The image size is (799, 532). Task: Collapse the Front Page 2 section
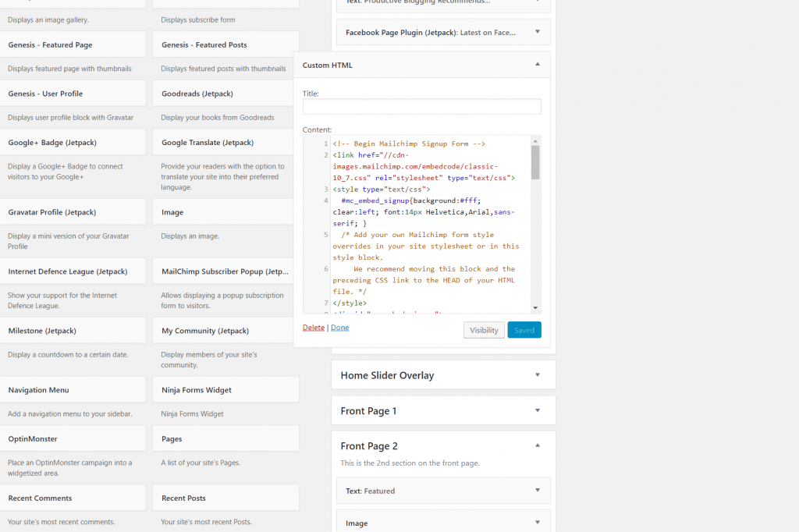pyautogui.click(x=537, y=445)
